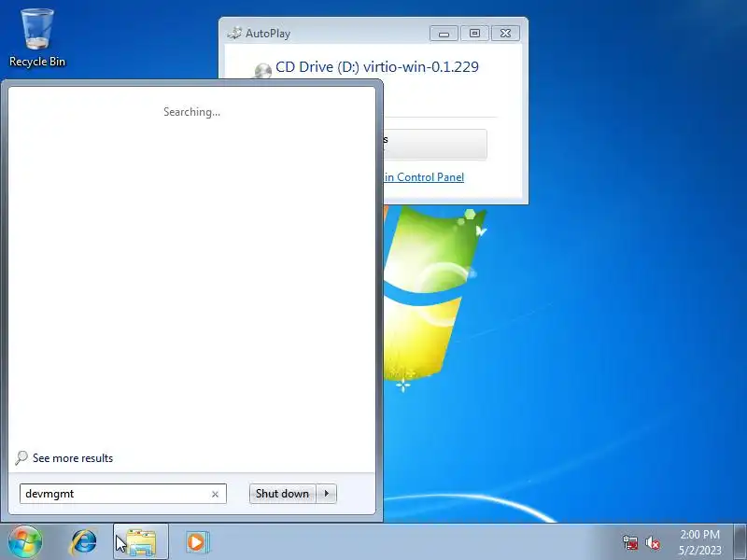Click the Show desktop strip

740,541
